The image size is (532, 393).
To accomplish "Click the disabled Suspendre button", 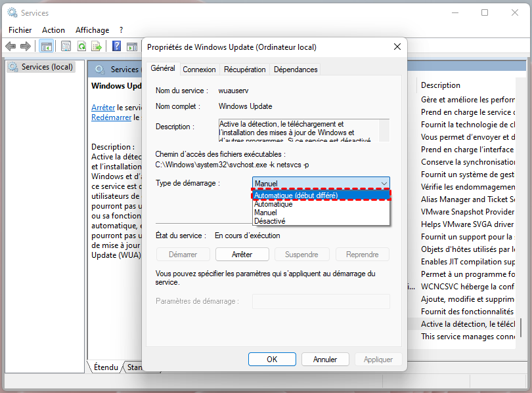I will tap(301, 255).
